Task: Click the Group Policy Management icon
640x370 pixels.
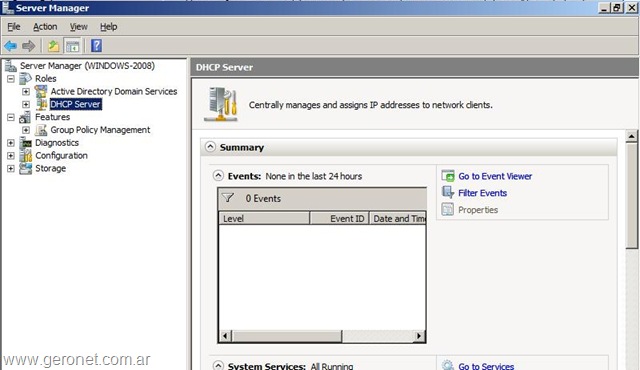Action: (x=41, y=130)
